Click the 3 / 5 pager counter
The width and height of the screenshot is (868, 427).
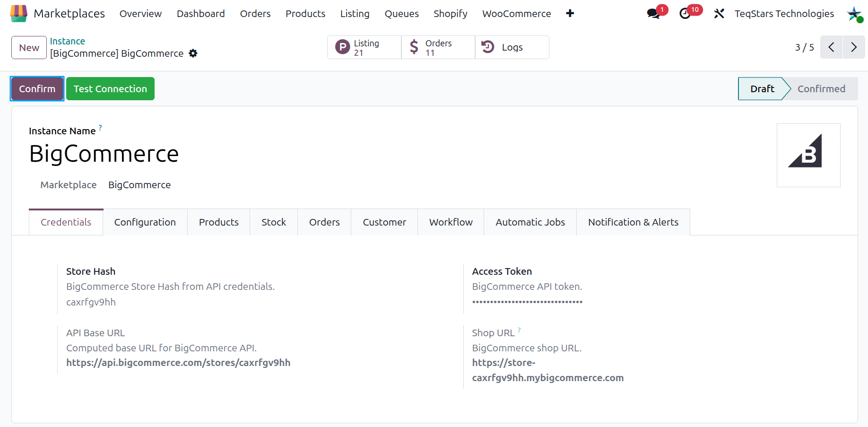[x=805, y=47]
